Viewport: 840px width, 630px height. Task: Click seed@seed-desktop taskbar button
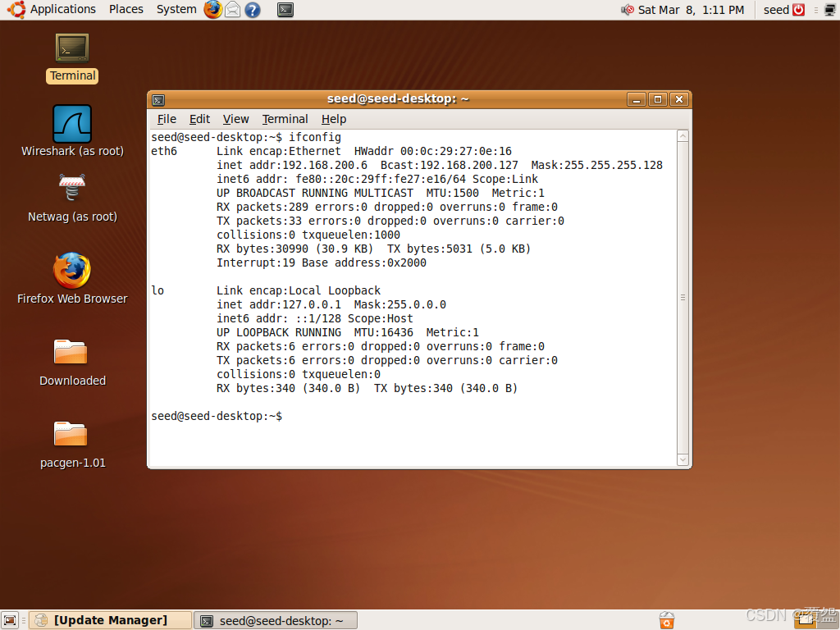pyautogui.click(x=276, y=620)
